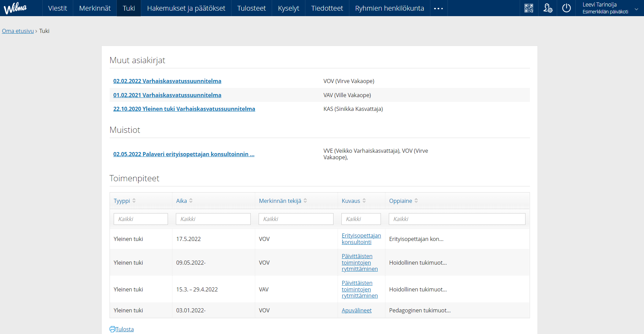The height and width of the screenshot is (334, 644).
Task: Focus the Aika filter field
Action: coord(213,219)
